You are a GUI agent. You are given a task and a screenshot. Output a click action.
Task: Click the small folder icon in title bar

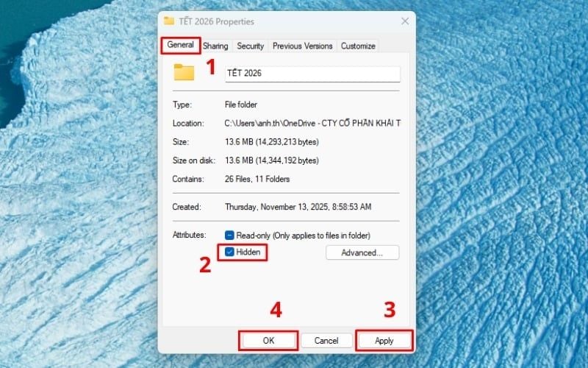click(x=169, y=21)
